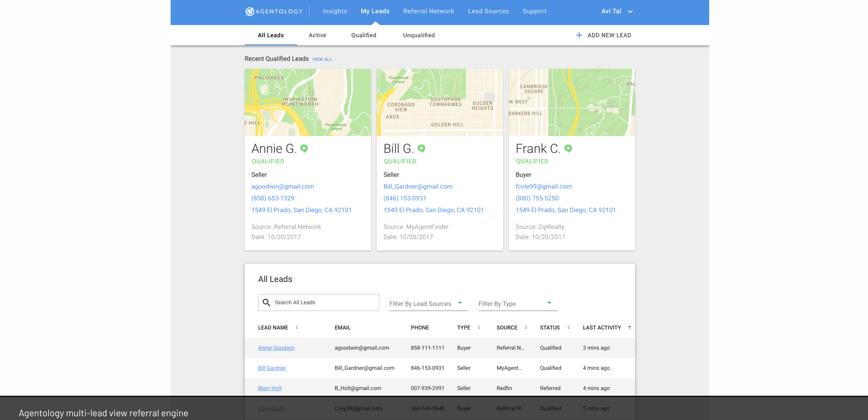Image resolution: width=868 pixels, height=420 pixels.
Task: Click qualified badge icon beside Frank C.
Action: pyautogui.click(x=568, y=148)
